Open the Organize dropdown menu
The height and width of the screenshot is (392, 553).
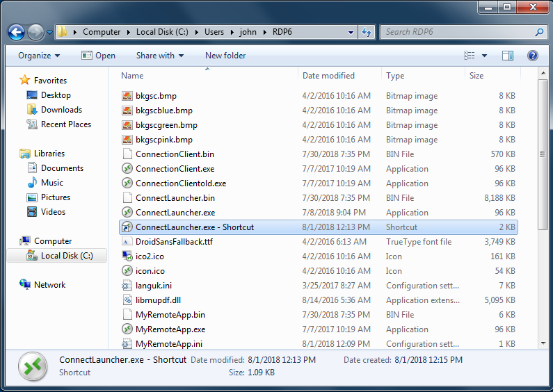coord(39,56)
